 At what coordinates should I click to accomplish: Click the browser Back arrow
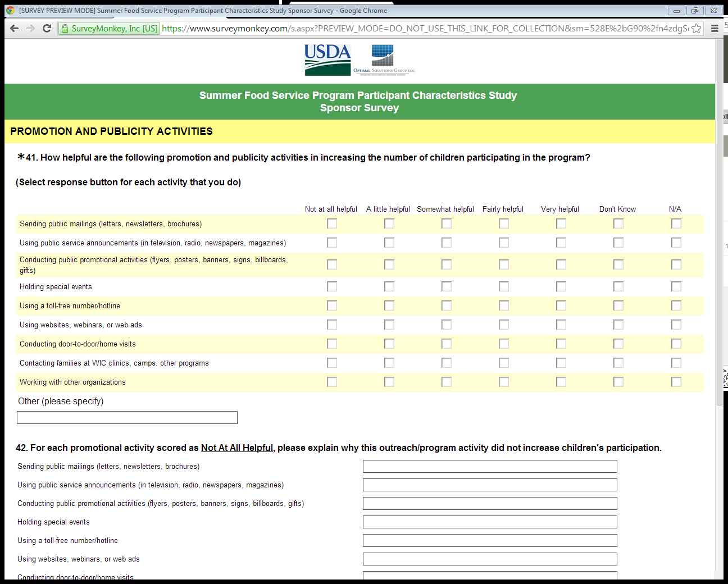pyautogui.click(x=15, y=29)
